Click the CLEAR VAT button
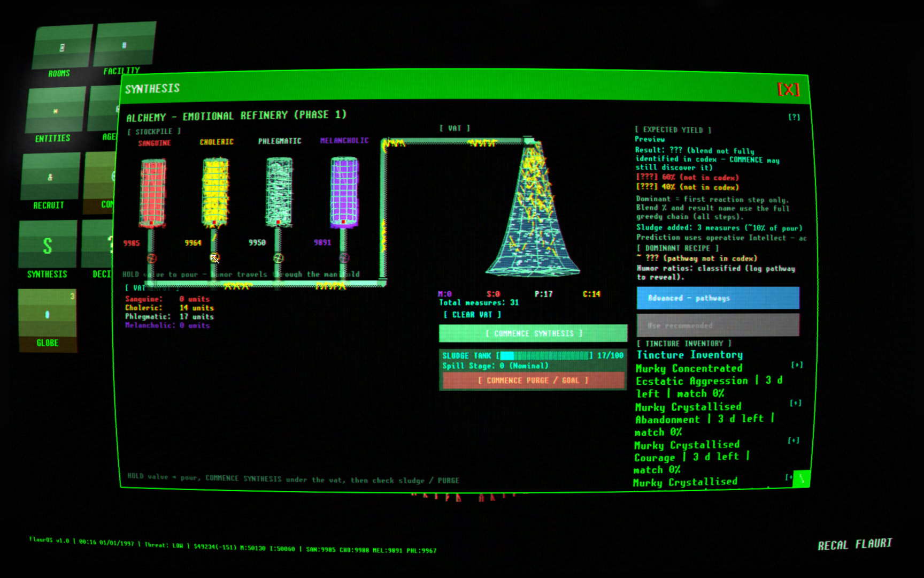The image size is (924, 578). click(x=473, y=315)
